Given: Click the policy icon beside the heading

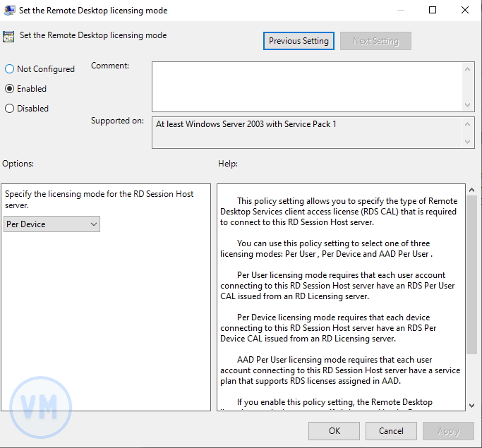Looking at the screenshot, I should click(x=9, y=37).
